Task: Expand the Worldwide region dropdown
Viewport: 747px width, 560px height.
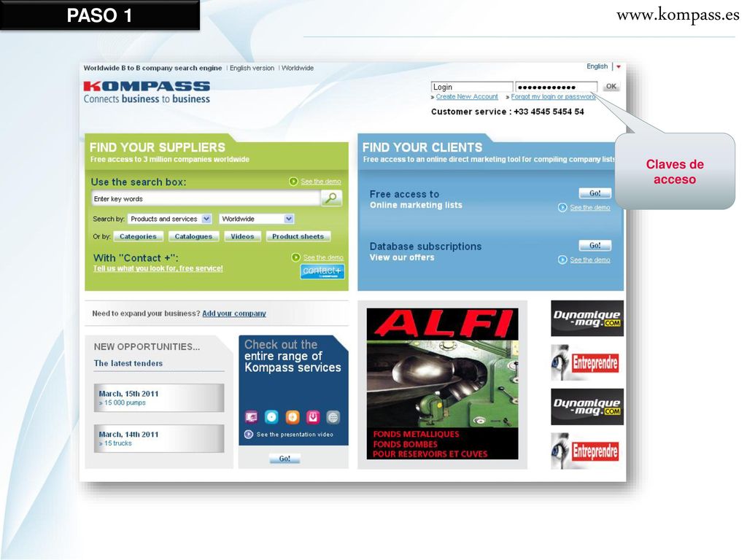Action: point(289,219)
